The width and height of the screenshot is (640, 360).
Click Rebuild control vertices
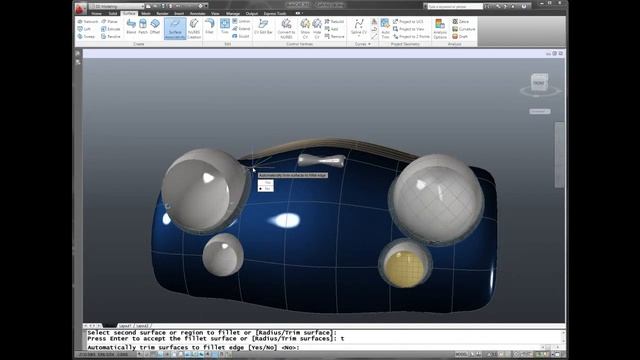click(334, 21)
